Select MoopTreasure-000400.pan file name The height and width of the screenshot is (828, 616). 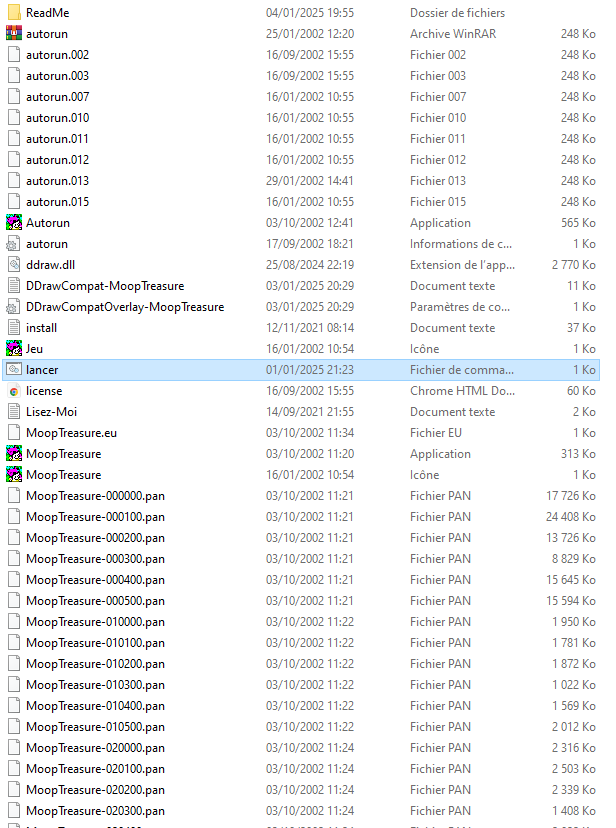[96, 580]
